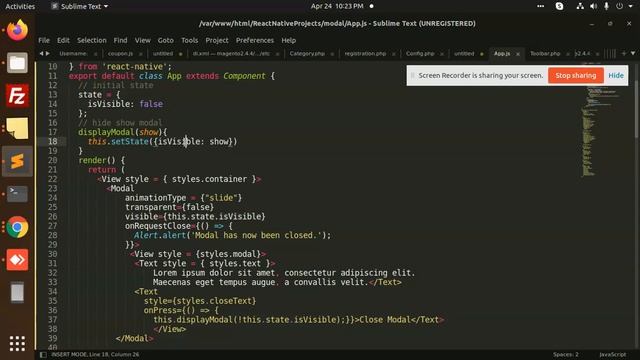
Task: Close the Category.php tab
Action: coord(332,54)
